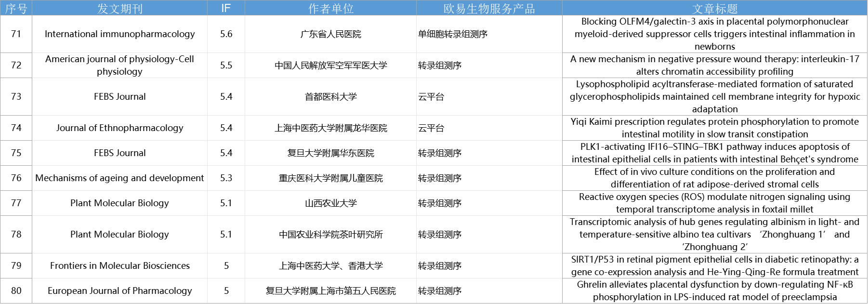Select the IF value 5.6
This screenshot has width=868, height=304.
coord(226,34)
